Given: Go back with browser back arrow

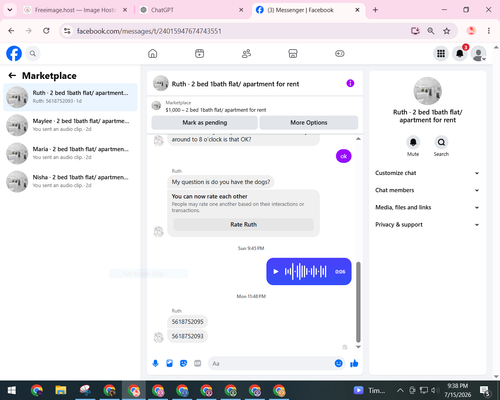Looking at the screenshot, I should pyautogui.click(x=11, y=31).
